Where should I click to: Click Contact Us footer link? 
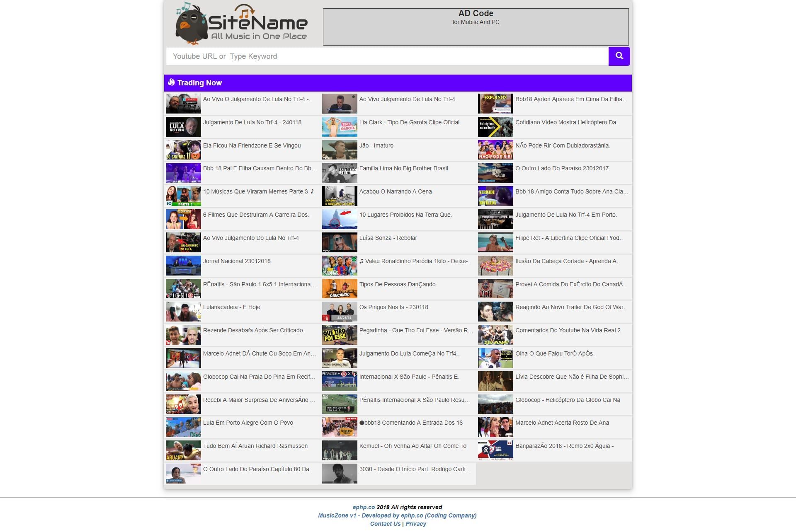click(385, 524)
